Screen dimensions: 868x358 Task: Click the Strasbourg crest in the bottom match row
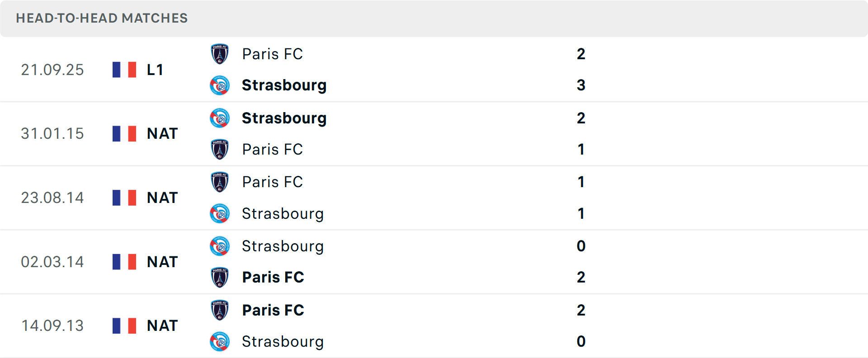tap(220, 341)
